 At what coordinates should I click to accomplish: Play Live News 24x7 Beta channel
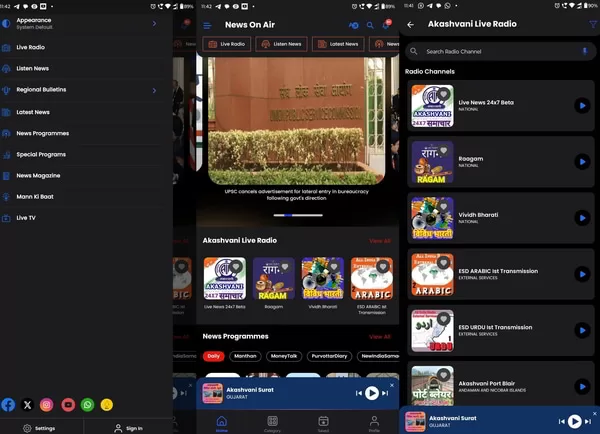click(x=582, y=106)
